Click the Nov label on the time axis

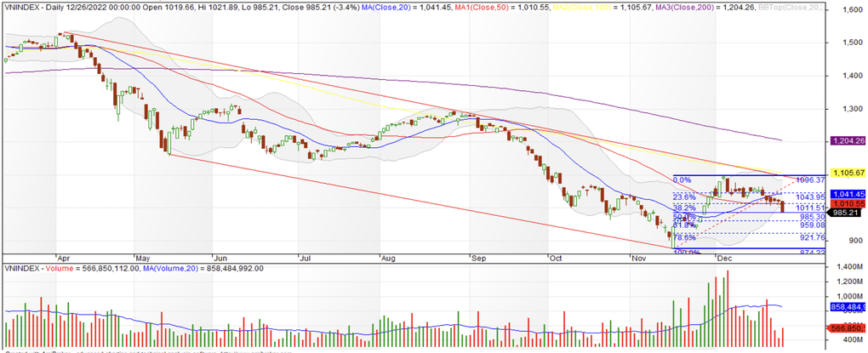639,257
